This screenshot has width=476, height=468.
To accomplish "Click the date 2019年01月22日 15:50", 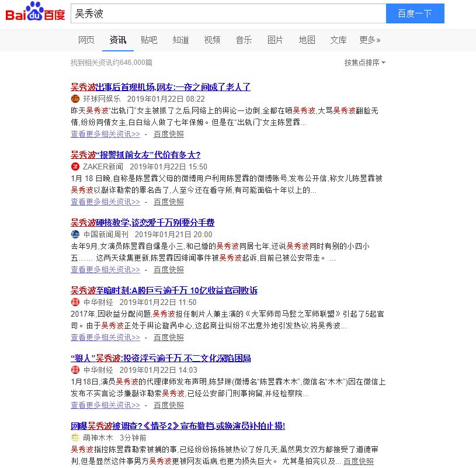I will [x=168, y=167].
